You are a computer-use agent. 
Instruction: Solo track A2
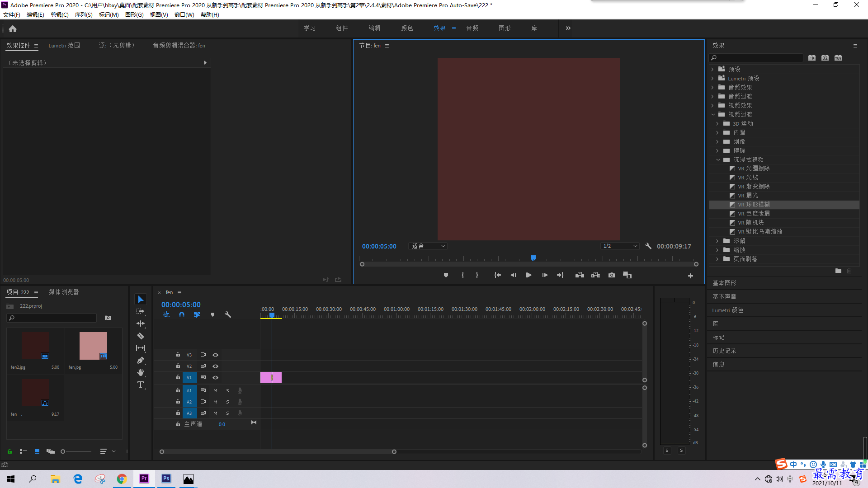pyautogui.click(x=227, y=402)
